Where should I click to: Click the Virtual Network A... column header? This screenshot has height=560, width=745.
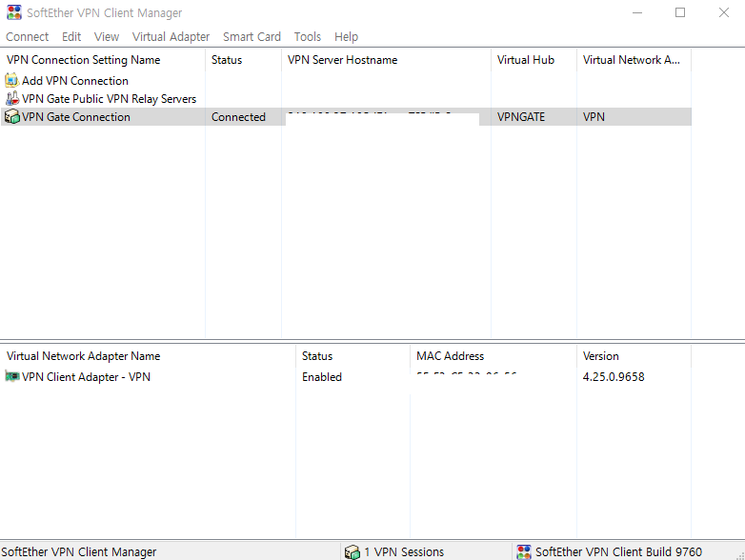[x=634, y=60]
